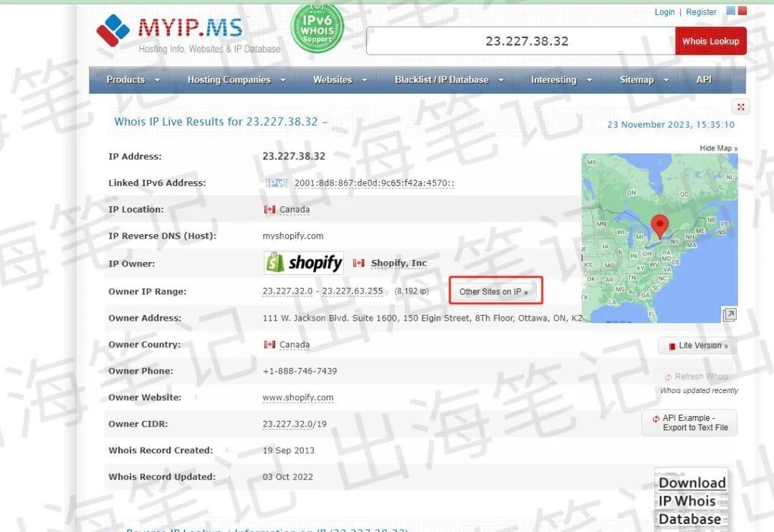Click the Canada flag in the Owner Country row
The image size is (774, 532).
[269, 344]
